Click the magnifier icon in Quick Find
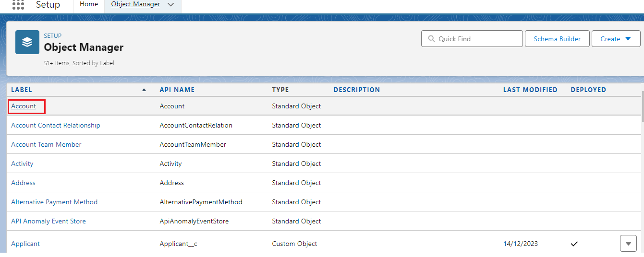Viewport: 644px width, 257px height. (431, 39)
